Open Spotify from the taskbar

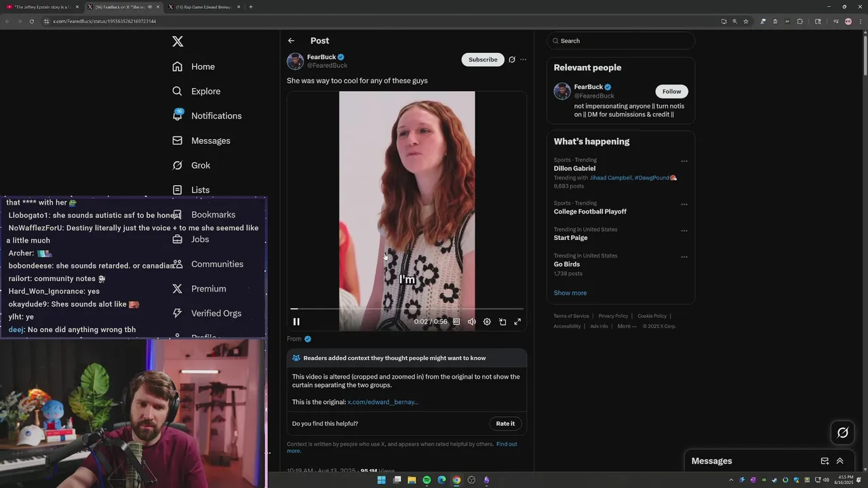point(427,480)
